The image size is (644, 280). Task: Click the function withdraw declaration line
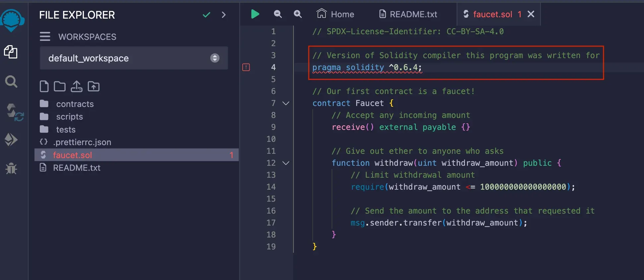(446, 163)
